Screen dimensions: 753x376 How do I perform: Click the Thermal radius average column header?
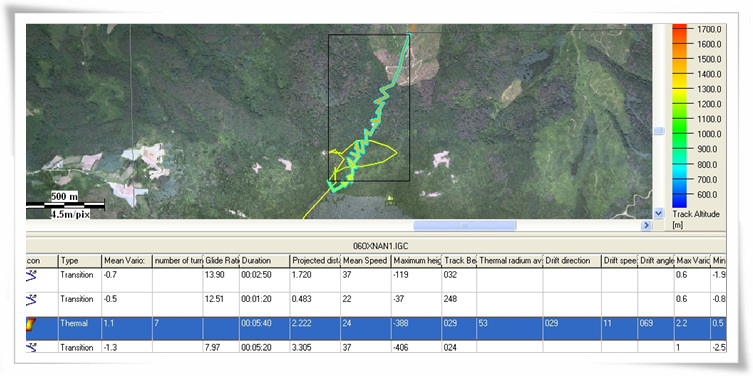[510, 261]
